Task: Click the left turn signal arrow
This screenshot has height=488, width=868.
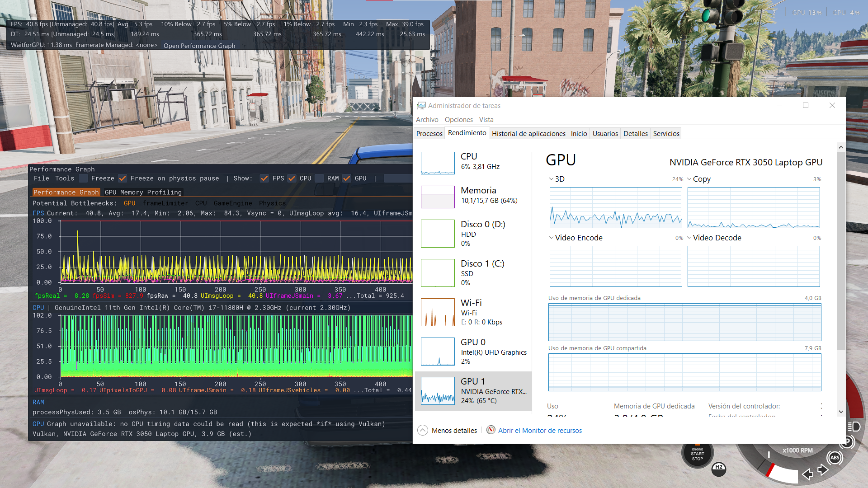Action: click(807, 474)
